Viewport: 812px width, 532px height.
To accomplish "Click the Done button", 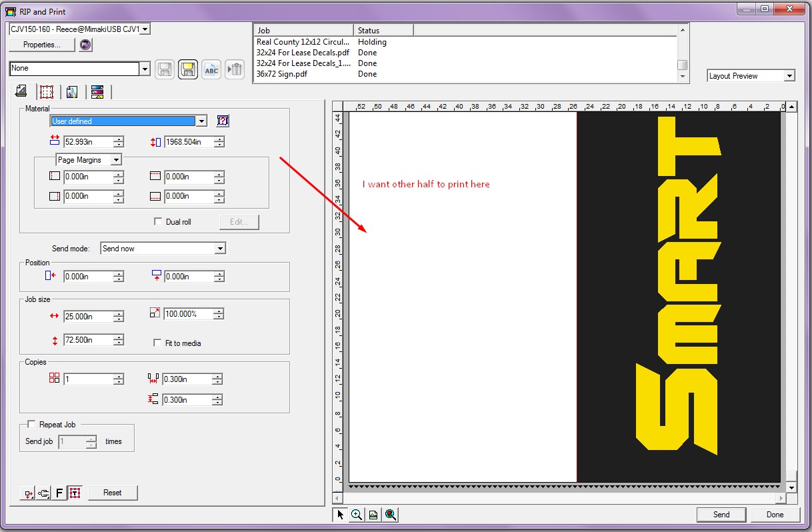I will pyautogui.click(x=775, y=515).
